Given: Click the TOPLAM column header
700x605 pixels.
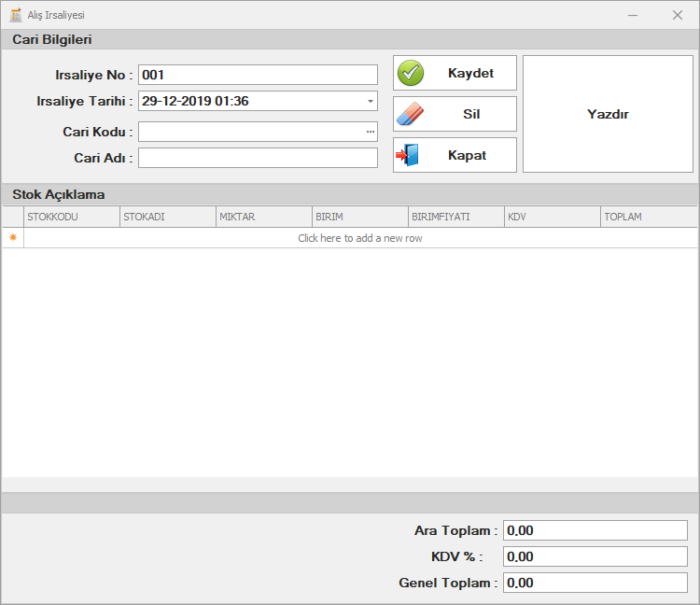Looking at the screenshot, I should [649, 217].
